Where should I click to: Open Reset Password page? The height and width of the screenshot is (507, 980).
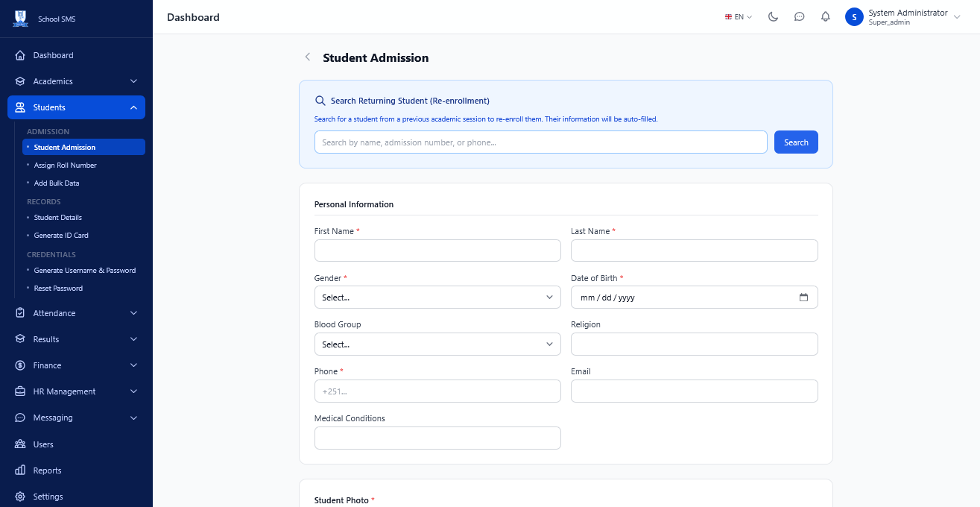tap(58, 289)
